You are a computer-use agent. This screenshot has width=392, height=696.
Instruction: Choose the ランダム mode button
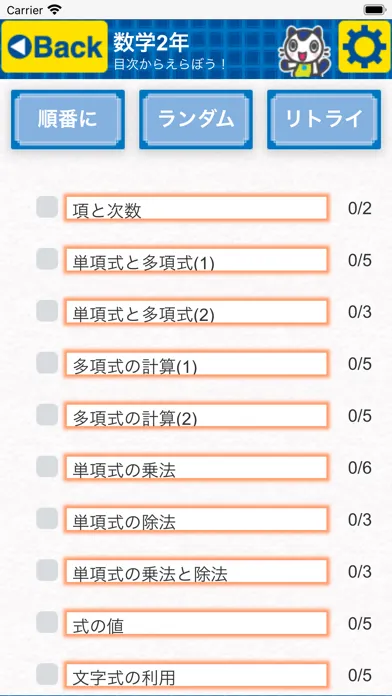point(196,119)
